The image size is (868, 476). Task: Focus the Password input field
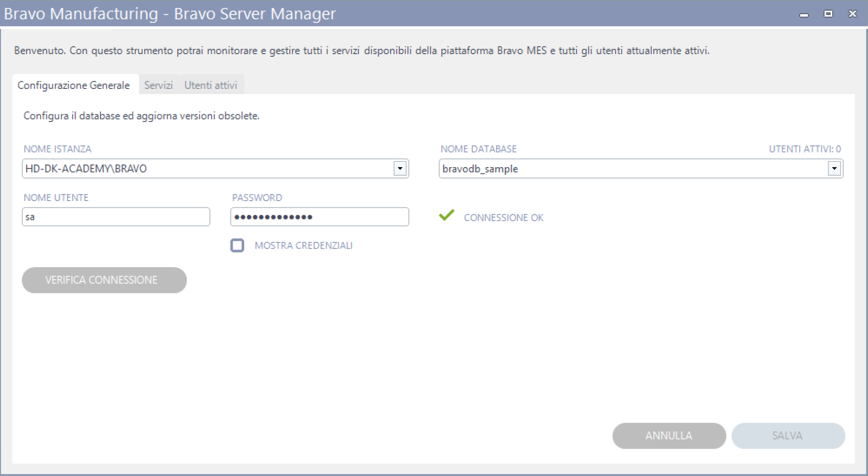pos(319,217)
